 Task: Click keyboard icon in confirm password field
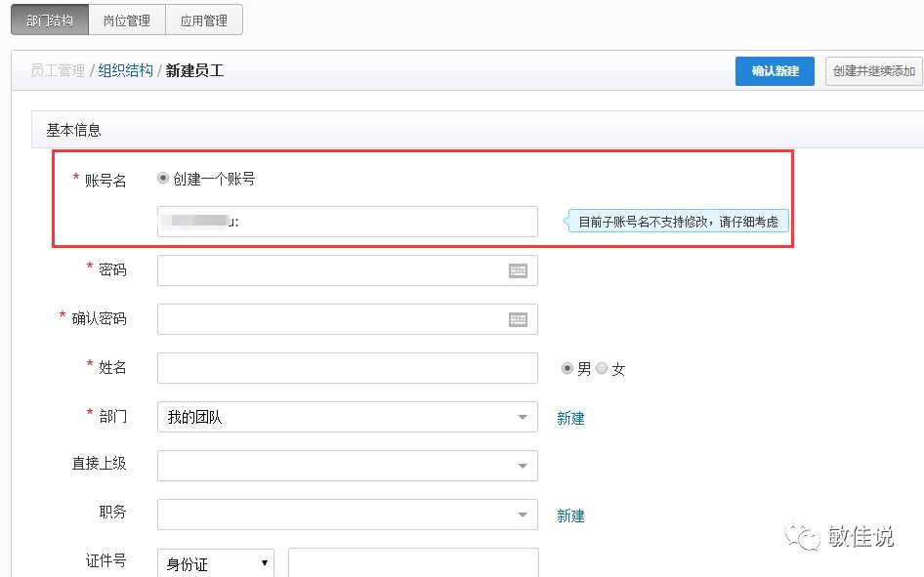point(518,319)
